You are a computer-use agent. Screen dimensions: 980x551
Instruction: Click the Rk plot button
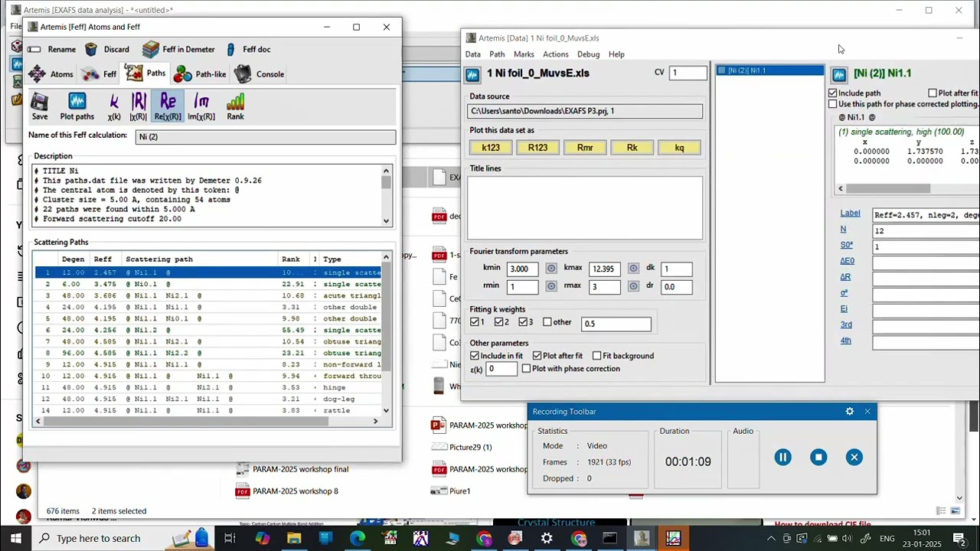tap(632, 148)
